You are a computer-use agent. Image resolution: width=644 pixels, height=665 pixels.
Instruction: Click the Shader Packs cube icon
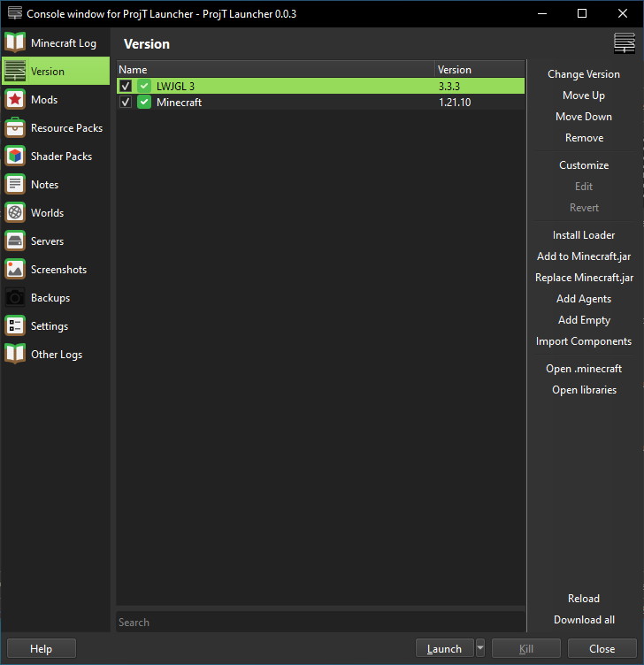(x=15, y=156)
